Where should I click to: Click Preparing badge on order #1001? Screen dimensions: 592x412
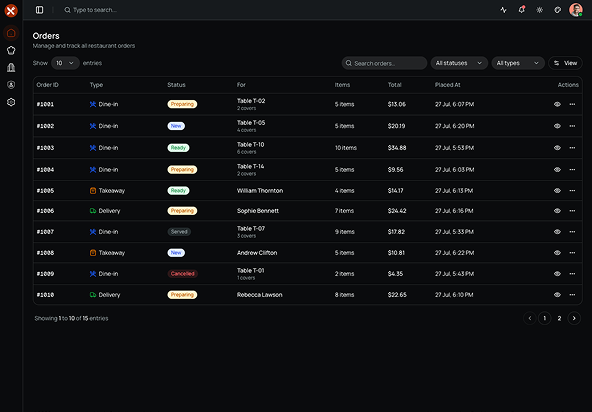(182, 104)
